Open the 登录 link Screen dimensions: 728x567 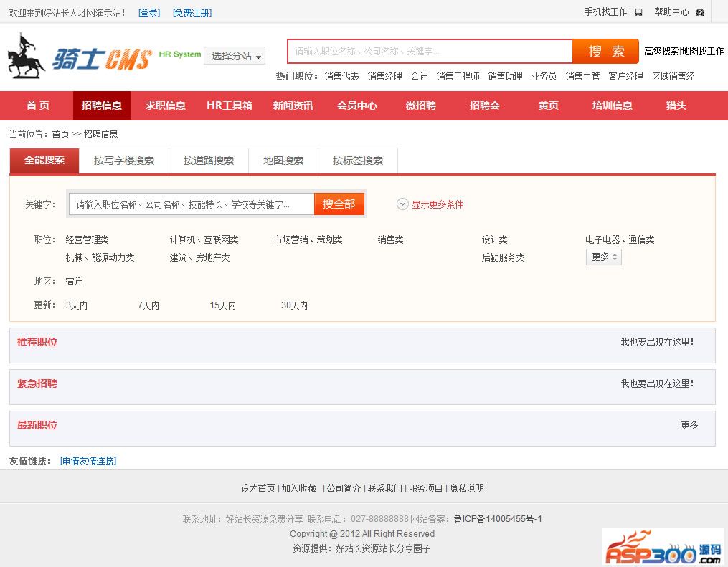[149, 13]
